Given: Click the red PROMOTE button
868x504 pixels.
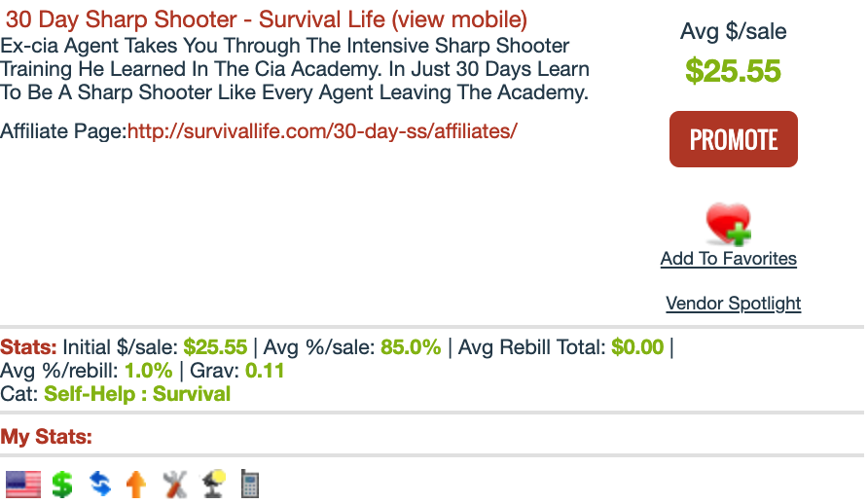Looking at the screenshot, I should click(x=734, y=139).
